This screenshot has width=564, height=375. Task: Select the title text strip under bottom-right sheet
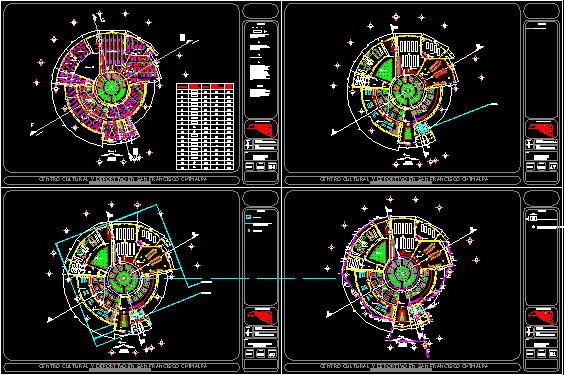[402, 367]
